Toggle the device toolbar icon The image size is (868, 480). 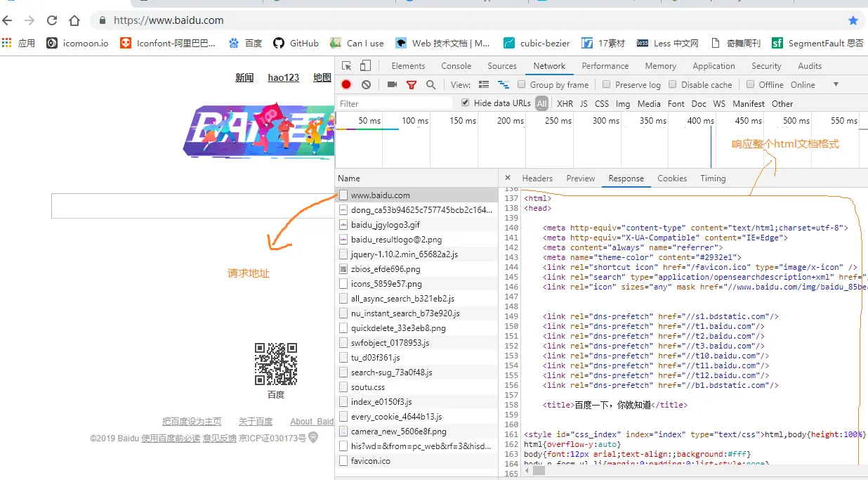tap(365, 66)
